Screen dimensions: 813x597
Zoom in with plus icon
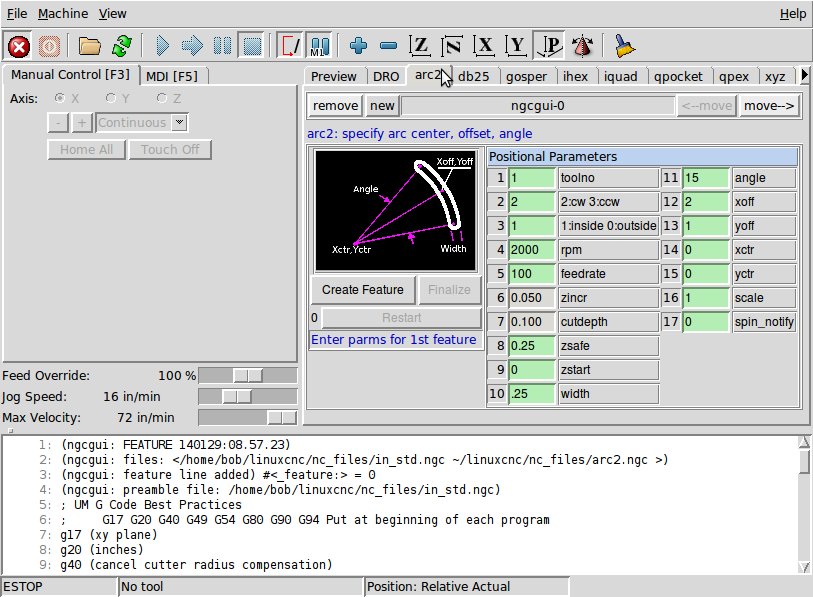[x=358, y=47]
